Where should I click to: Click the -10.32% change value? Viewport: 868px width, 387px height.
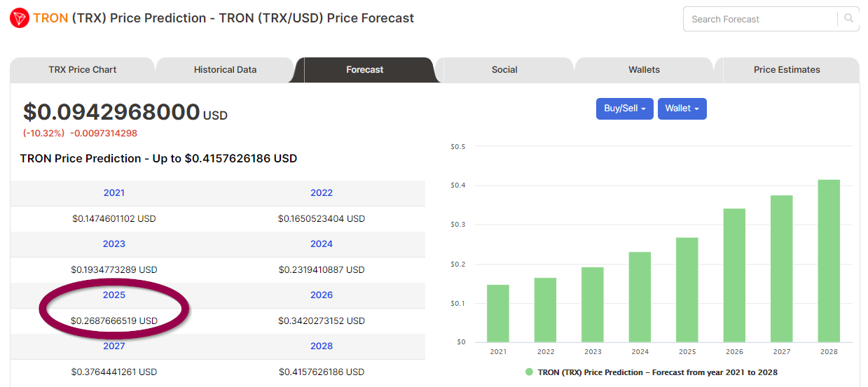click(x=43, y=133)
